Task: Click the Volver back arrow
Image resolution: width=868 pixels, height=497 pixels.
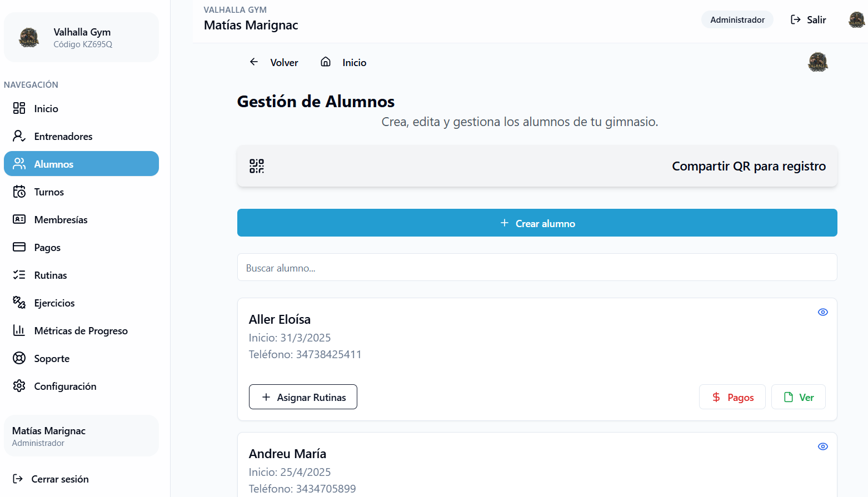Action: tap(254, 62)
